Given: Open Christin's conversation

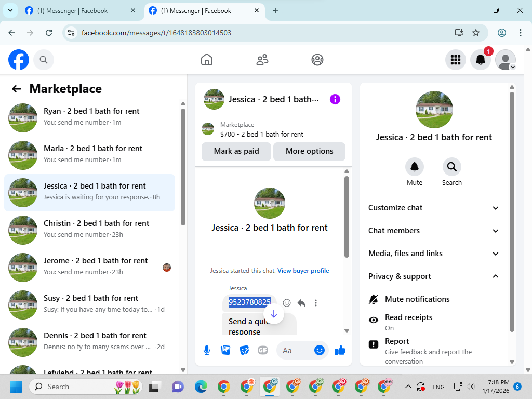Looking at the screenshot, I should (x=89, y=230).
